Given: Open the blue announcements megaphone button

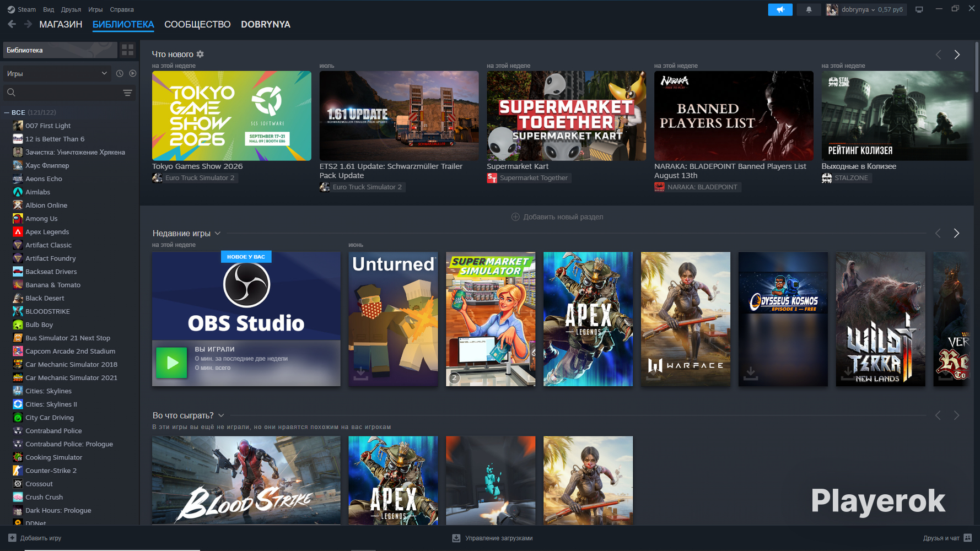Looking at the screenshot, I should (780, 9).
